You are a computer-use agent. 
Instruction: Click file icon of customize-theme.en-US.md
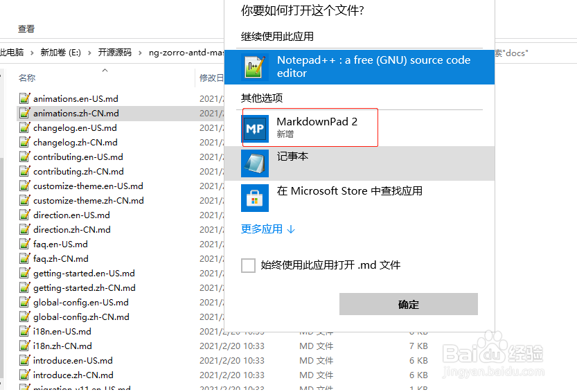pyautogui.click(x=25, y=186)
